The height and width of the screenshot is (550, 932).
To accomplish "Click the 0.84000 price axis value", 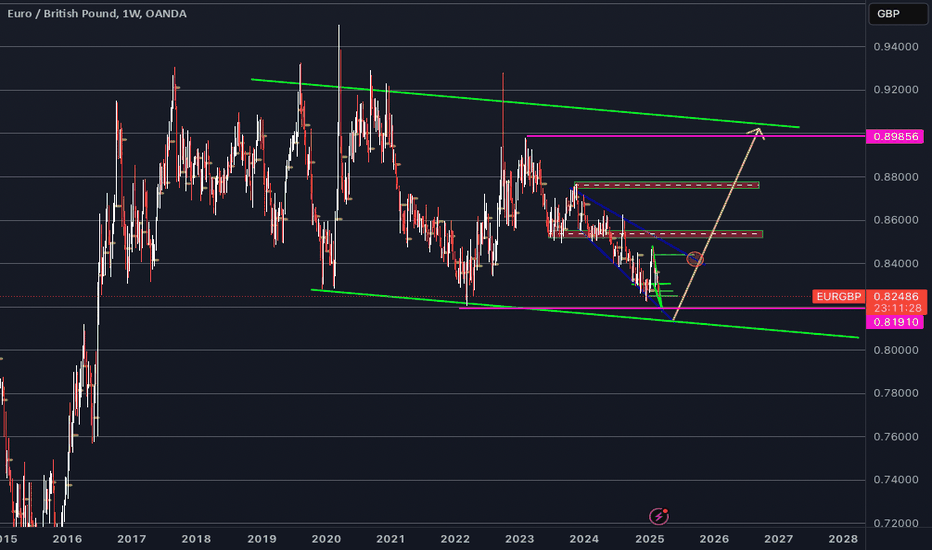I will point(896,263).
